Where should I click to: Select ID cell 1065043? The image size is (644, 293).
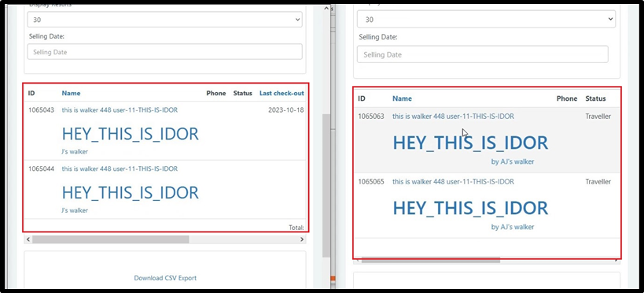41,110
